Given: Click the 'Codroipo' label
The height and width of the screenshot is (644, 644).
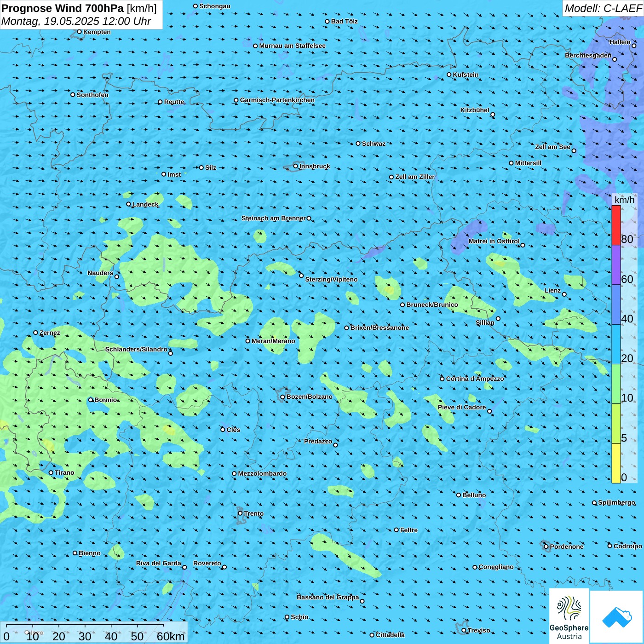Looking at the screenshot, I should [x=628, y=546].
